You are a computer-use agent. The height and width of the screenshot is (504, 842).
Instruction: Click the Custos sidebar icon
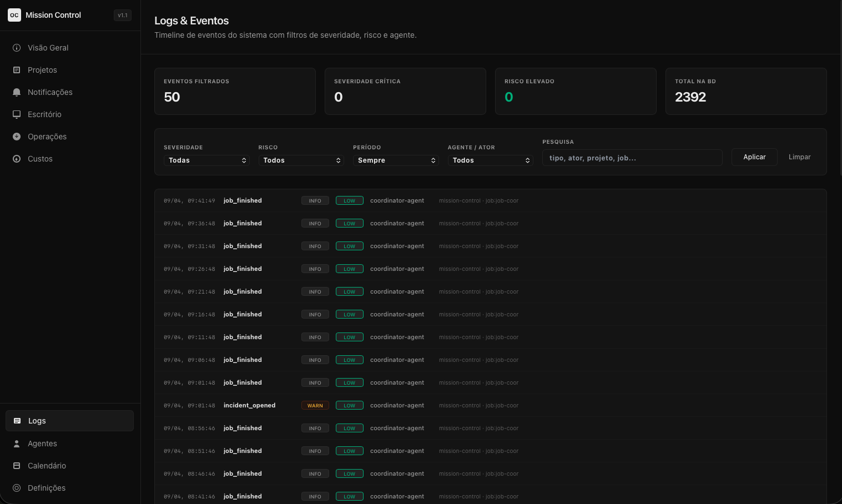(17, 159)
